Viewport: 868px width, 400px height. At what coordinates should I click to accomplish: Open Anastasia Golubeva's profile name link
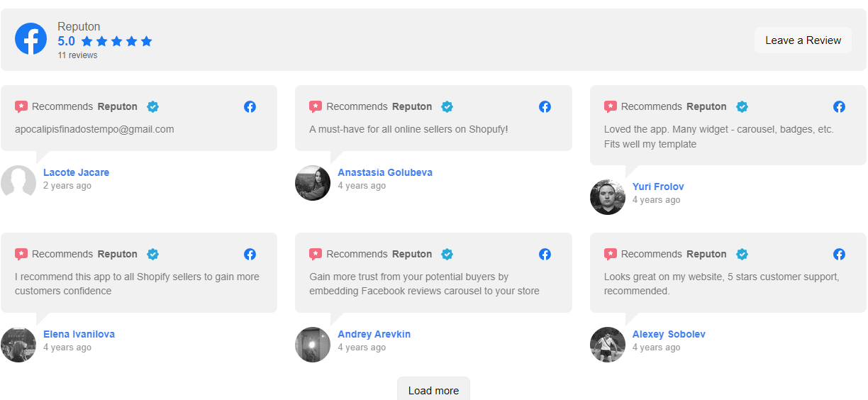(385, 172)
